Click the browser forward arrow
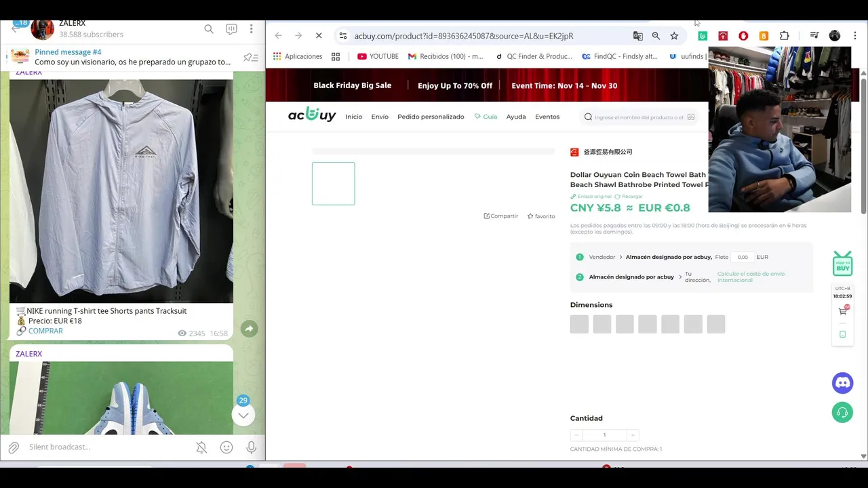 click(x=298, y=36)
